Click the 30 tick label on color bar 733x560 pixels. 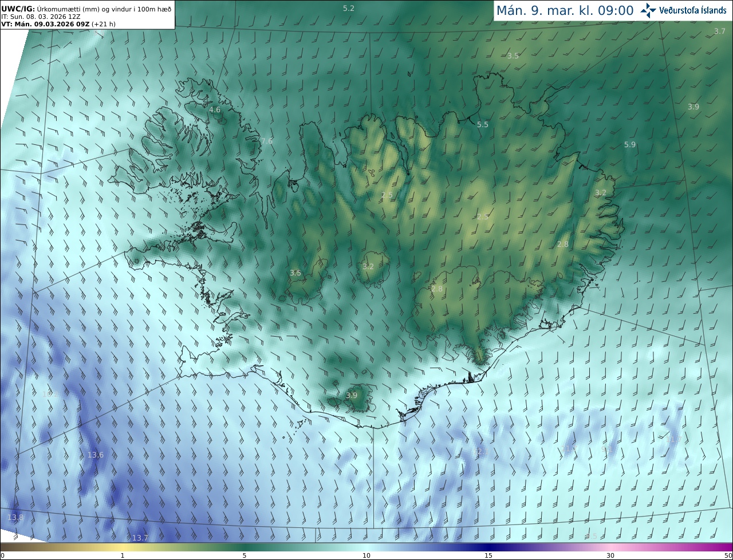[610, 555]
